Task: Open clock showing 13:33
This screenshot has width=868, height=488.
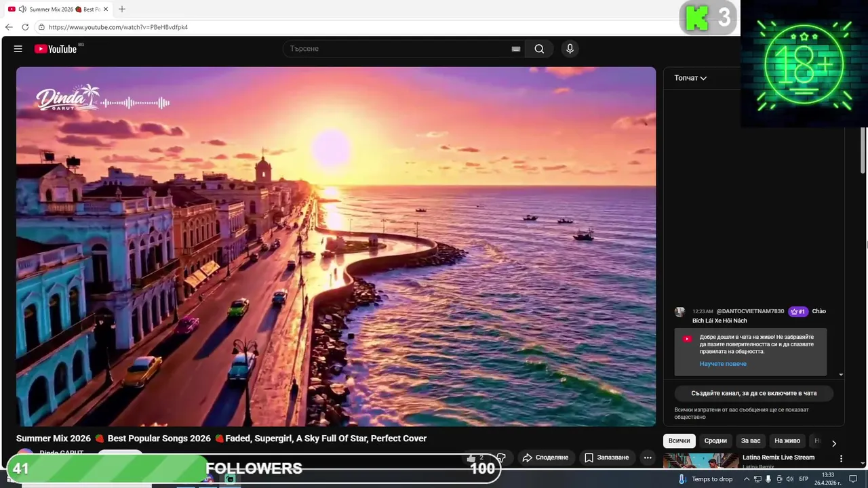Action: 827,479
